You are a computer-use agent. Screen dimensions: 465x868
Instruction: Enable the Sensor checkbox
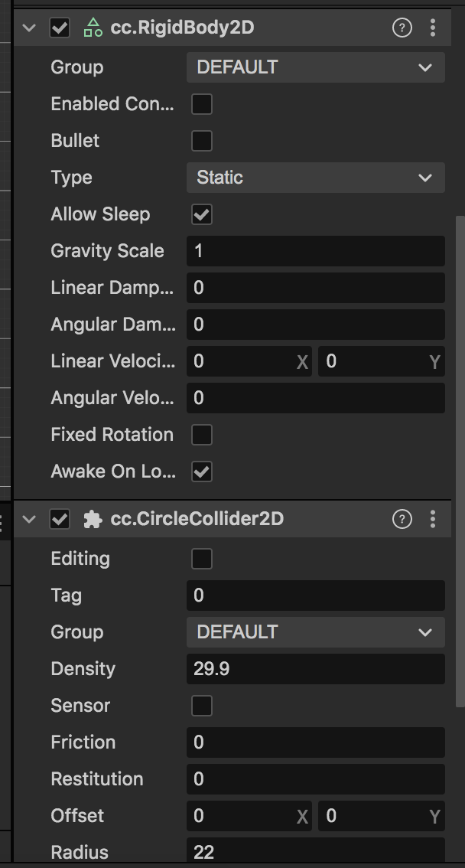tap(202, 706)
